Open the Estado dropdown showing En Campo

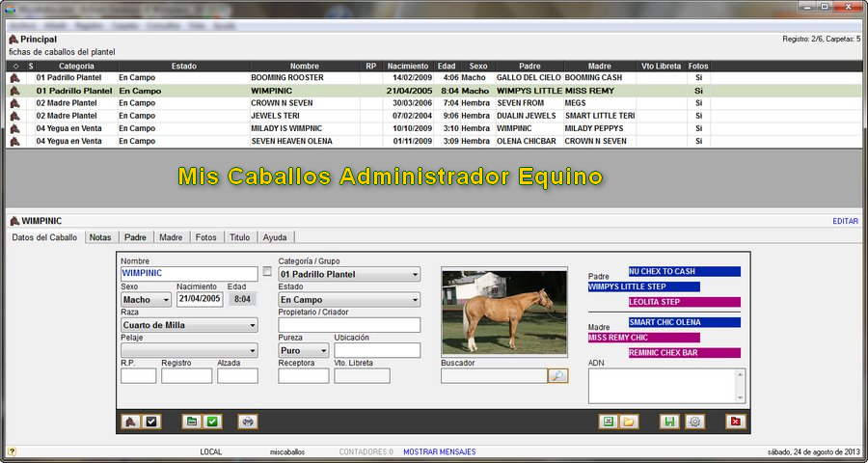click(x=349, y=300)
